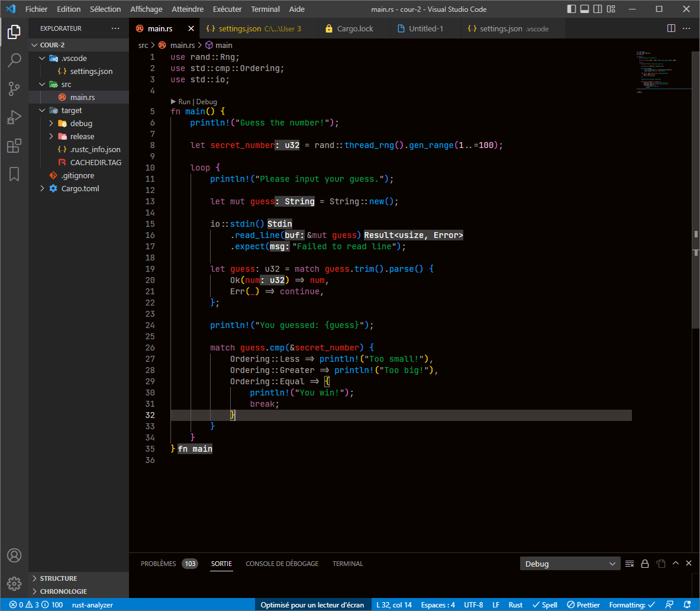Open the Source Control view
This screenshot has width=700, height=611.
14,89
